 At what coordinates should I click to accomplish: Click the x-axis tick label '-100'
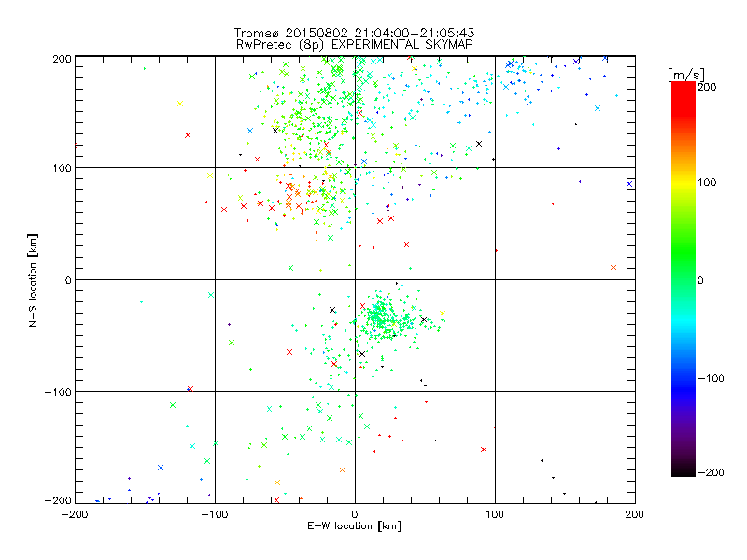coord(215,515)
